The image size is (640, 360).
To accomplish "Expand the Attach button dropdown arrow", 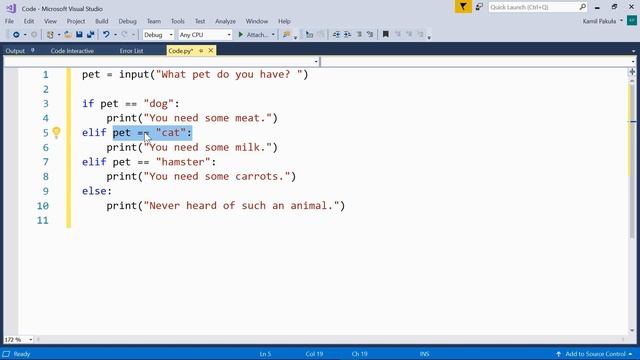I will click(273, 35).
